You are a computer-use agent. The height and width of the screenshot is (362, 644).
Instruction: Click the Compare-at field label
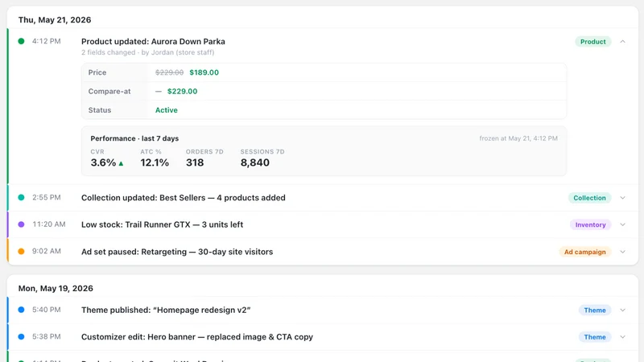pyautogui.click(x=109, y=91)
